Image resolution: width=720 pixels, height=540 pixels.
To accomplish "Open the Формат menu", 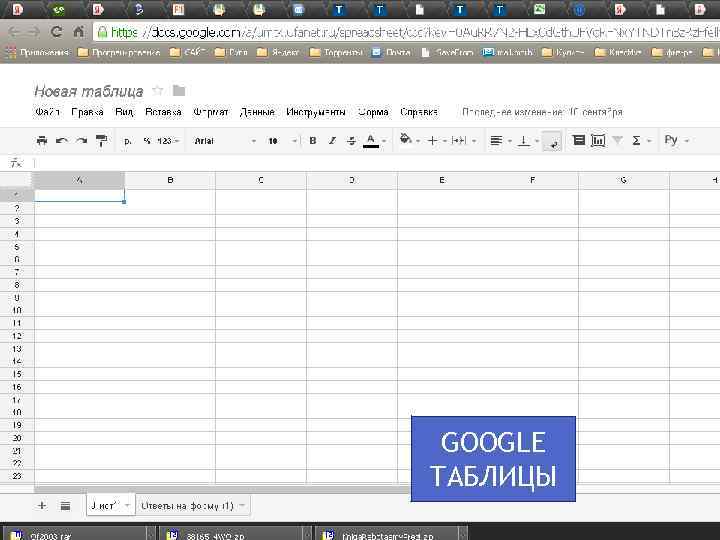I will (211, 112).
